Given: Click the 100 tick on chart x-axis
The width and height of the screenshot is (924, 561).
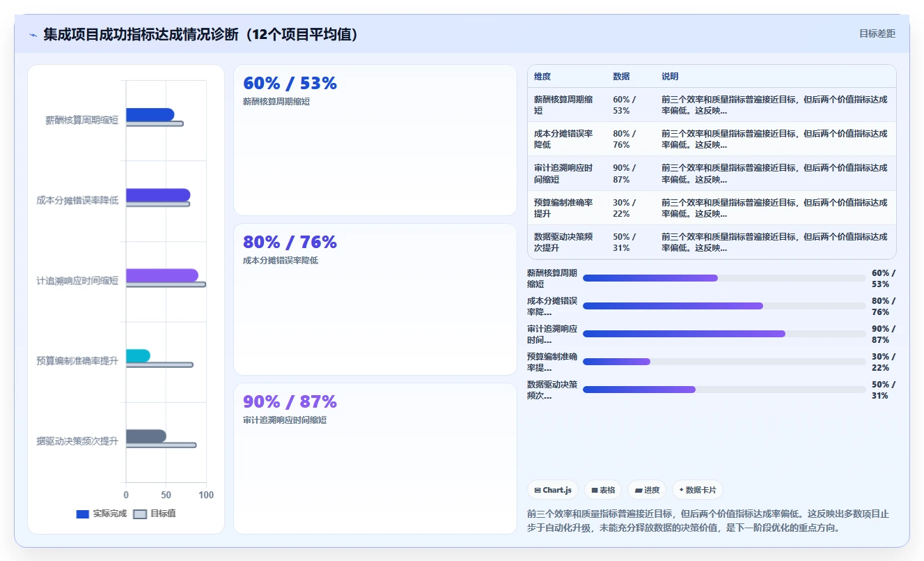Looking at the screenshot, I should point(206,495).
